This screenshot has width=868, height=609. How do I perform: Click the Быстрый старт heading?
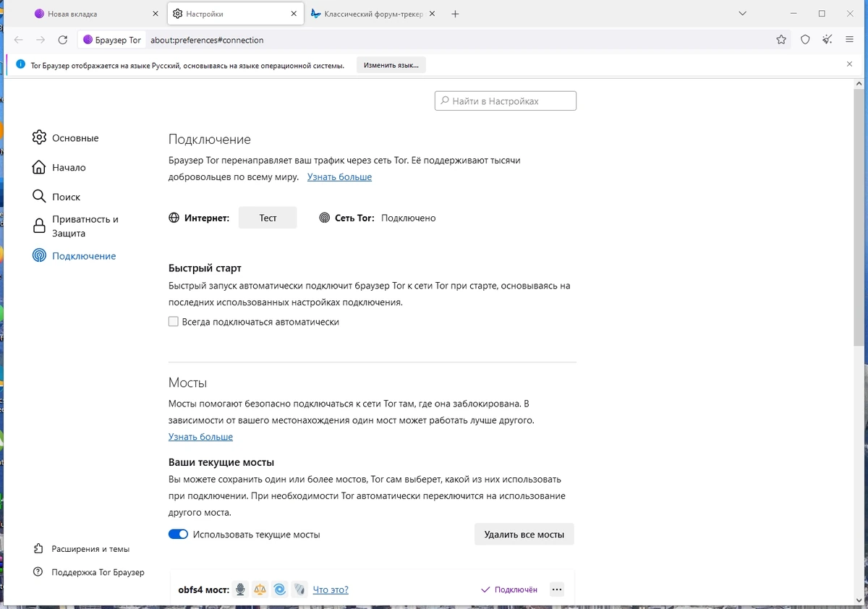(x=205, y=268)
